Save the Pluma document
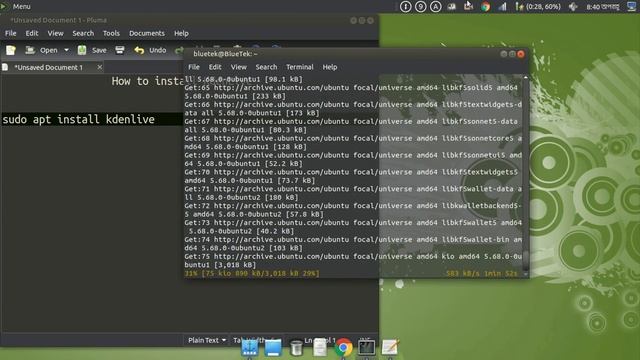The height and width of the screenshot is (360, 640). point(92,50)
